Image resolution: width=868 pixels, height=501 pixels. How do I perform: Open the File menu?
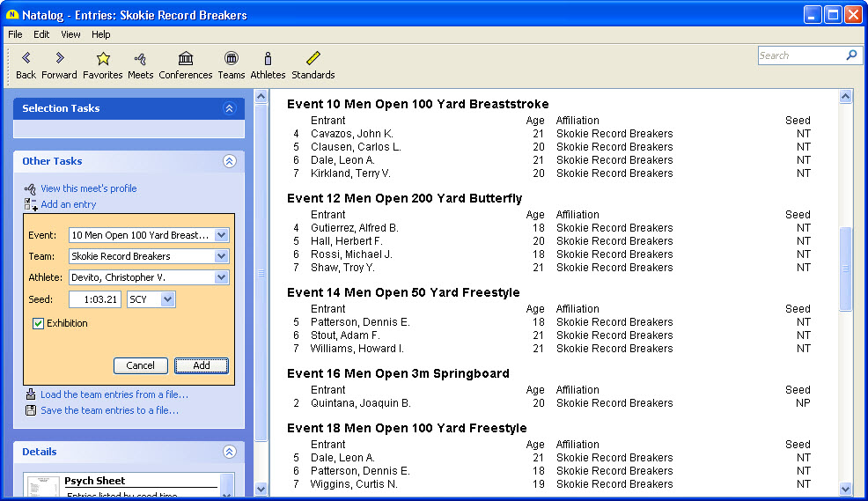[x=15, y=34]
